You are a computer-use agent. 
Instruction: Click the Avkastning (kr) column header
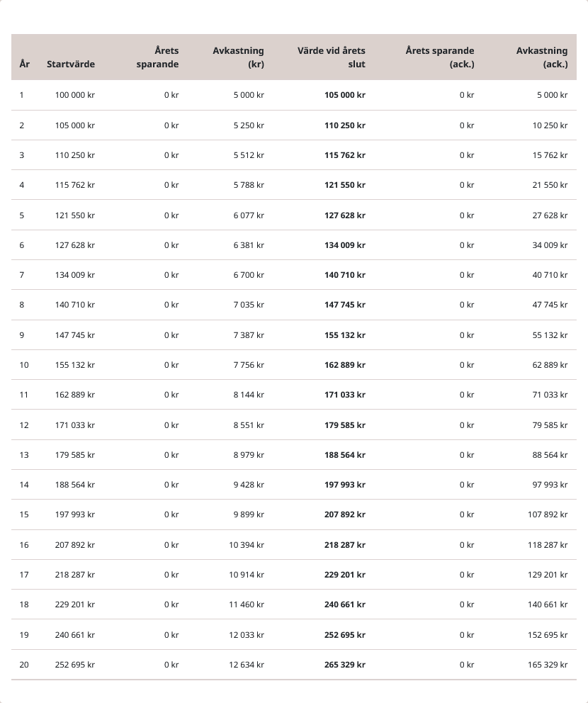tap(238, 57)
